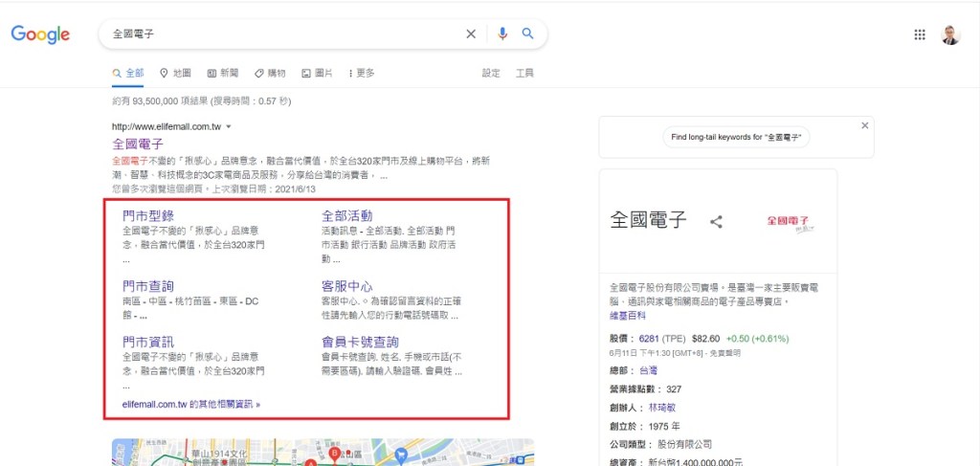Open elifemall.com.tw 的其他相關資訊 link
Image resolution: width=980 pixels, height=466 pixels.
tap(191, 404)
